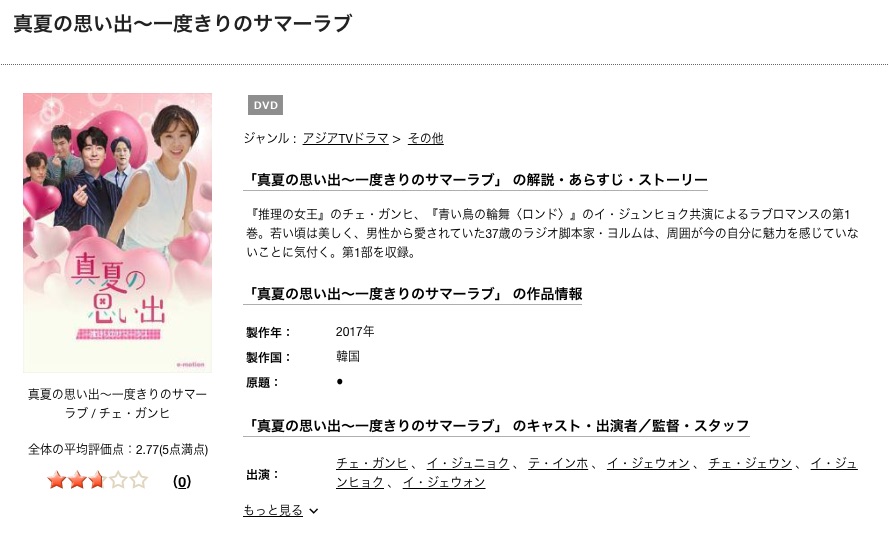The width and height of the screenshot is (888, 542).
Task: Click the first rating star
Action: click(x=57, y=480)
